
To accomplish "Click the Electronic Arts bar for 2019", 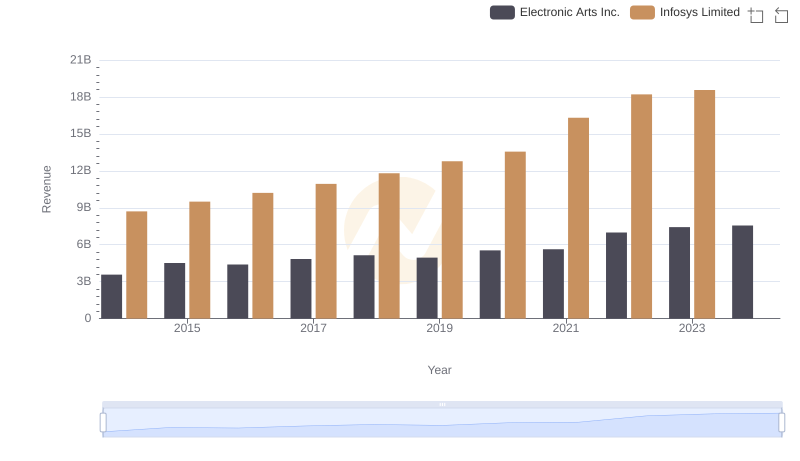I will (x=427, y=288).
